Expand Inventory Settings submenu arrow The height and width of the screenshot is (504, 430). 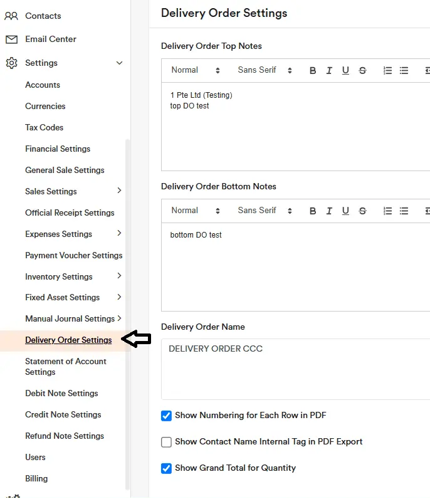[119, 276]
